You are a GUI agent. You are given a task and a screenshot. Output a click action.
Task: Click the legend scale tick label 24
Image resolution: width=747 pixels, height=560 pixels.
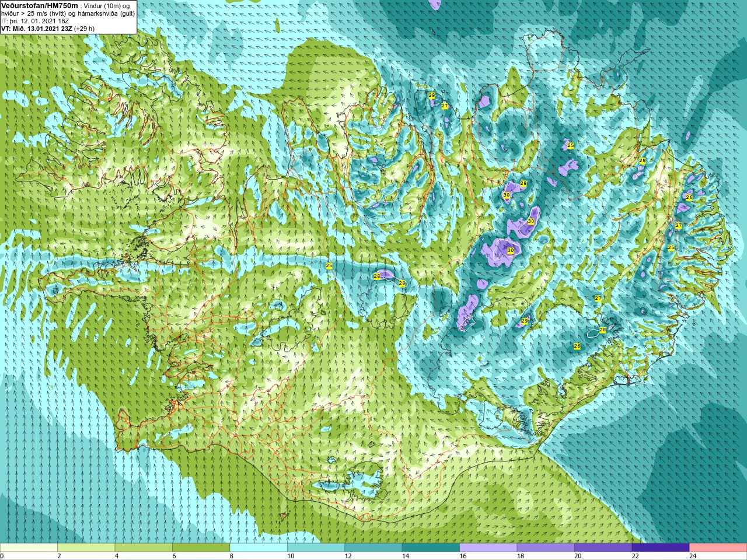[693, 556]
